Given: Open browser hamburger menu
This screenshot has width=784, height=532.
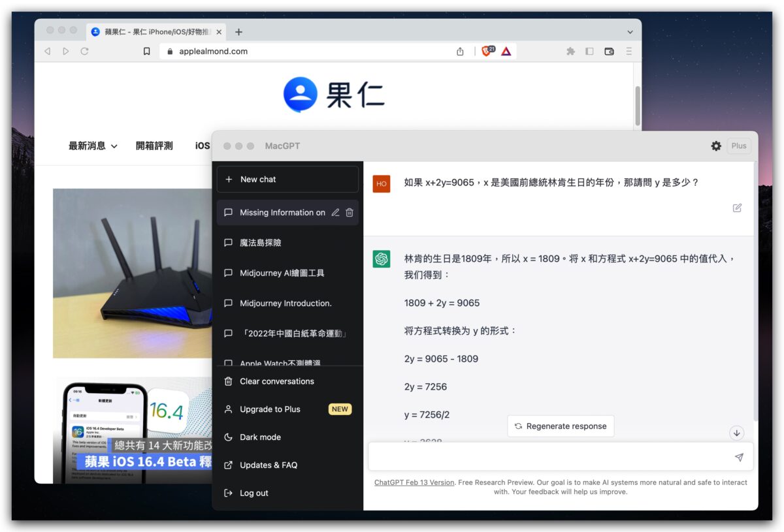Looking at the screenshot, I should click(629, 51).
